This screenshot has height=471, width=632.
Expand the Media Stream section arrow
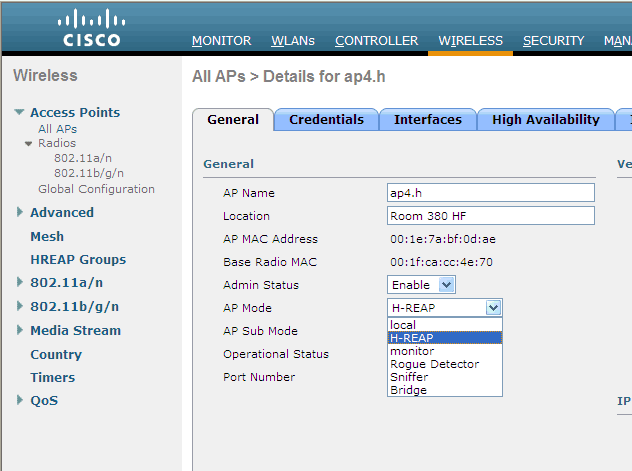(x=19, y=330)
